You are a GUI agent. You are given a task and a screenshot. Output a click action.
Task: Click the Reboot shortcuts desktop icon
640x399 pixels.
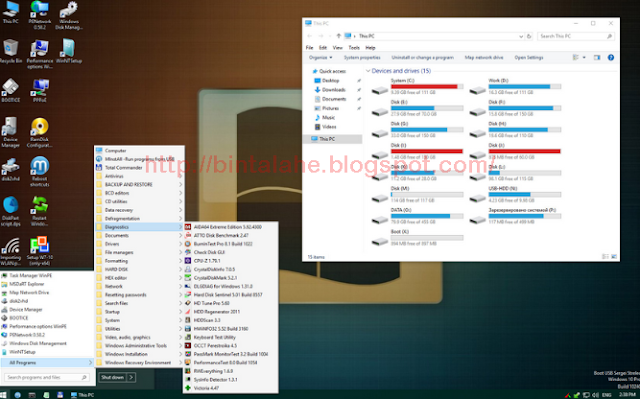40,171
